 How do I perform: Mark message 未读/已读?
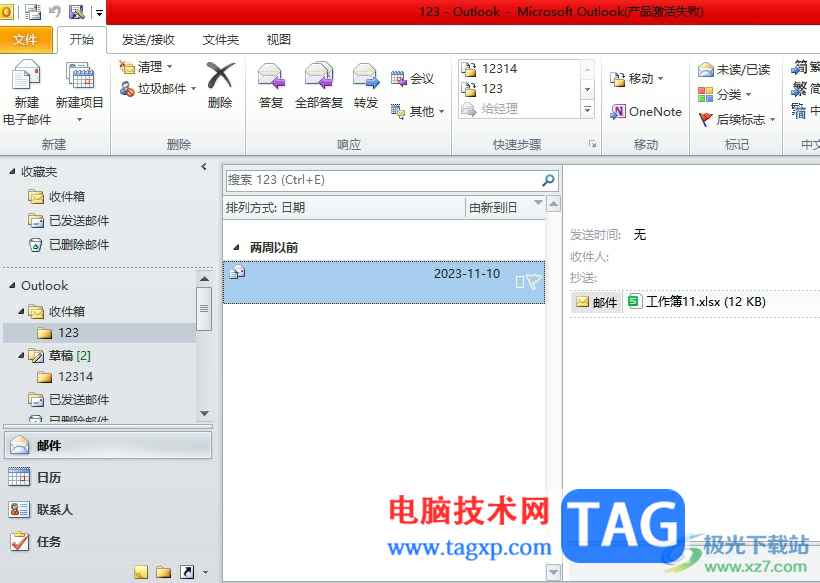734,69
